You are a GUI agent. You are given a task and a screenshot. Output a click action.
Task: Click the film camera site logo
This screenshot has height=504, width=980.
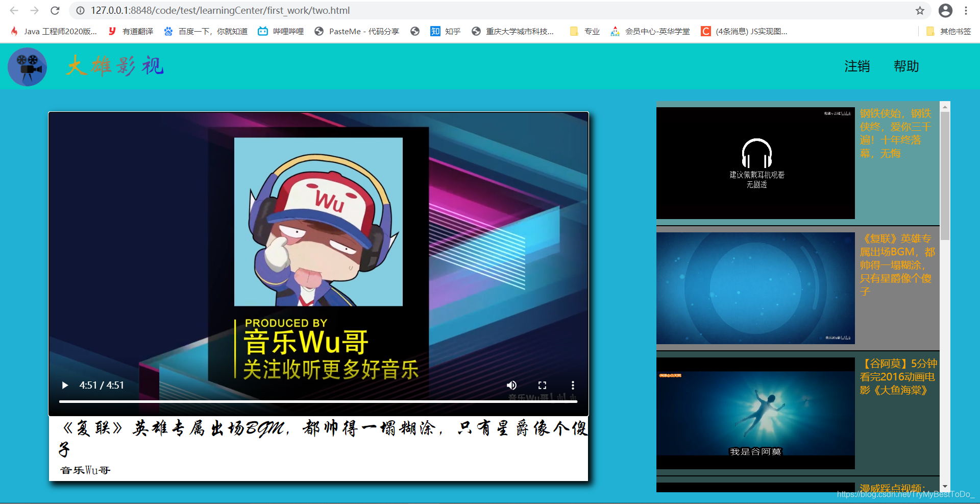tap(28, 66)
